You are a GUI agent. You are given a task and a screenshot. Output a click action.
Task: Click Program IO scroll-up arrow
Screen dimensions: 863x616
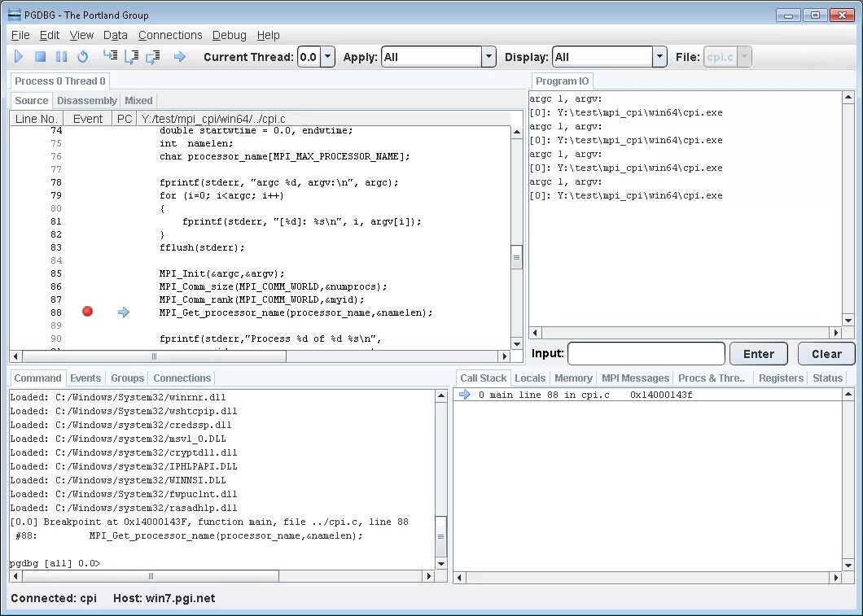[x=848, y=98]
